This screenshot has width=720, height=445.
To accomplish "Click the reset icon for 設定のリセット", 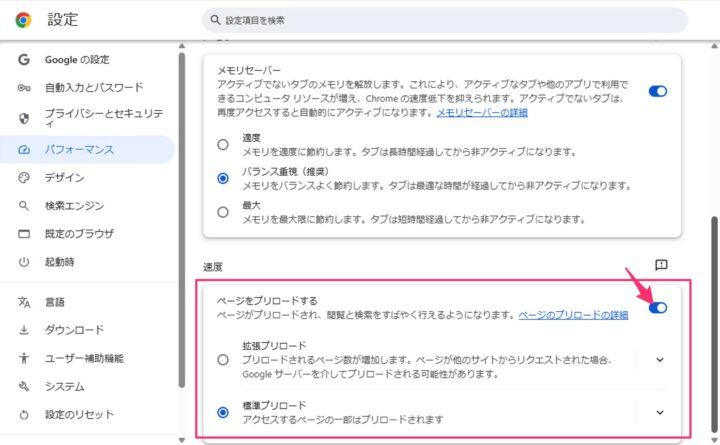I will point(24,415).
